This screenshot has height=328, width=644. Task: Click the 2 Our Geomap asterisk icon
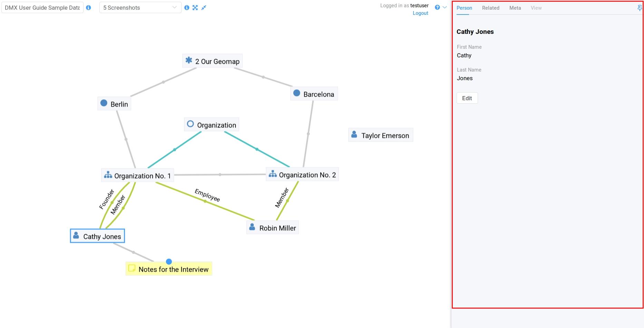(189, 60)
